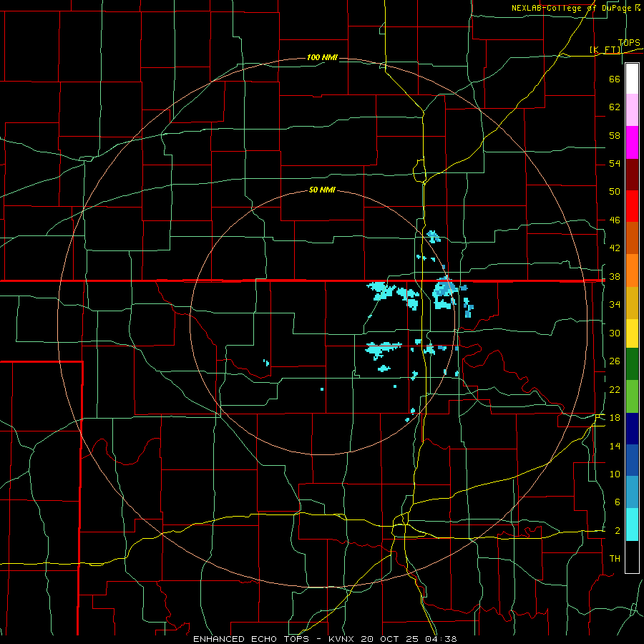Click the 22 legend value
The width and height of the screenshot is (644, 644).
click(615, 390)
